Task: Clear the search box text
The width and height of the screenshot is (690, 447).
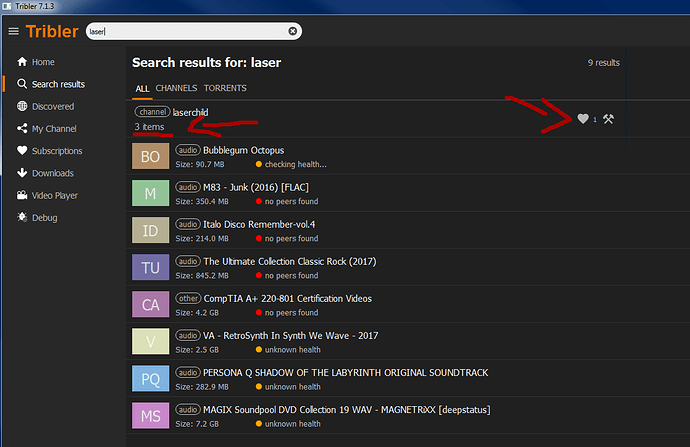Action: 293,31
